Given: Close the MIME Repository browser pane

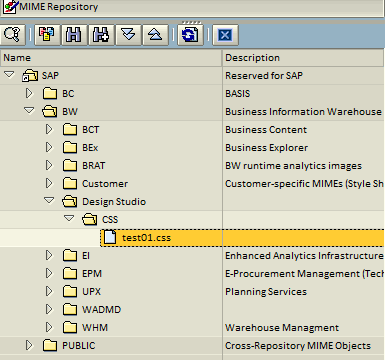Looking at the screenshot, I should coord(225,34).
